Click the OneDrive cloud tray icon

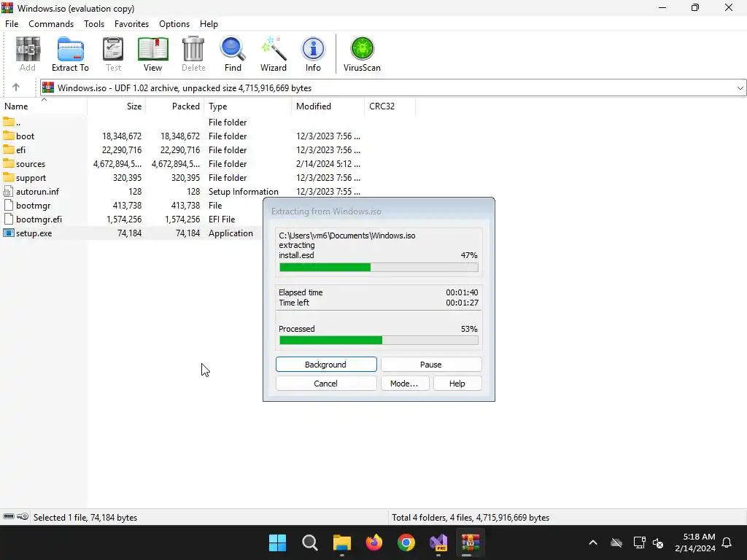(616, 542)
